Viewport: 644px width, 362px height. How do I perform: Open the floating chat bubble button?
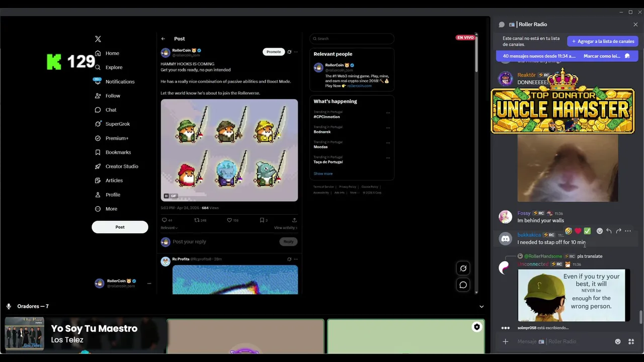click(463, 285)
